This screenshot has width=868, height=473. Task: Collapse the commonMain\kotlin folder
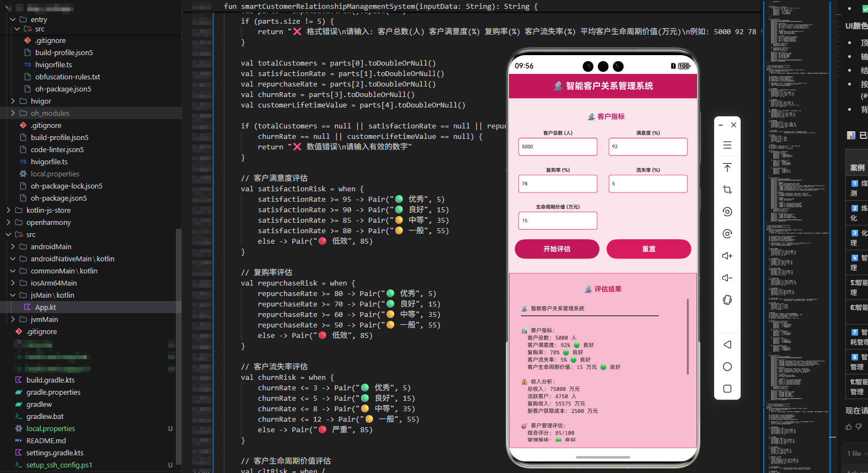(x=13, y=271)
